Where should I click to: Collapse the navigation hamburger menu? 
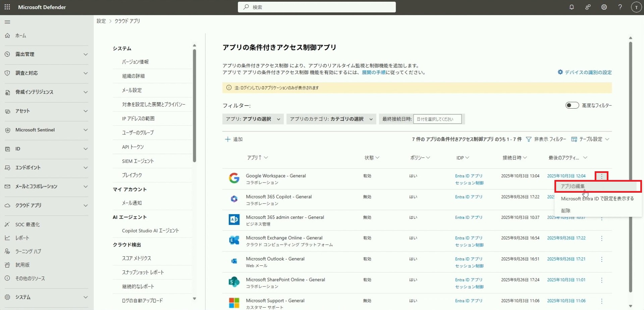point(7,22)
